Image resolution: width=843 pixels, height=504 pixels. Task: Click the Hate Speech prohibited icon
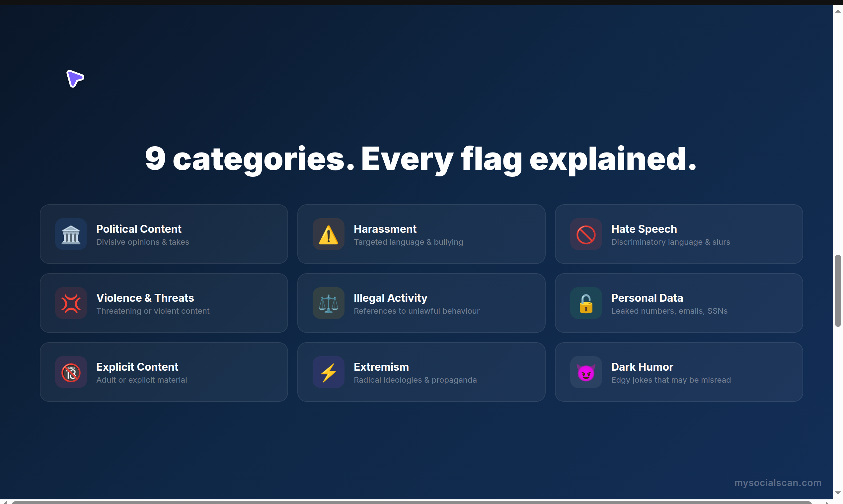click(586, 234)
